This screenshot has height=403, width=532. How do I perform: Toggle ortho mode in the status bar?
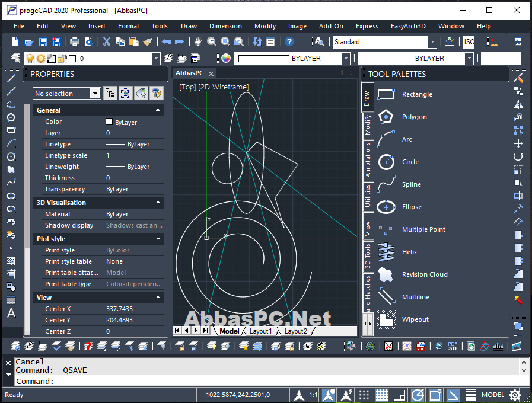400,395
